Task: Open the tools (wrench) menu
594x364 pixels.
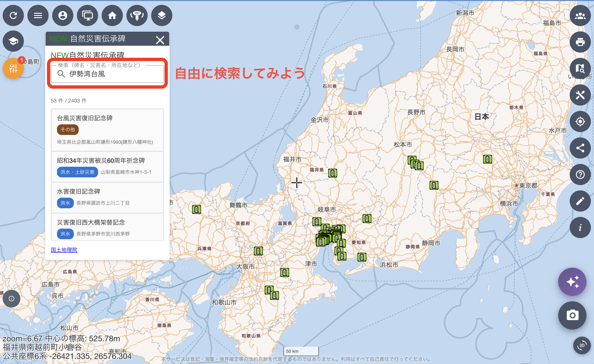Action: [x=580, y=95]
